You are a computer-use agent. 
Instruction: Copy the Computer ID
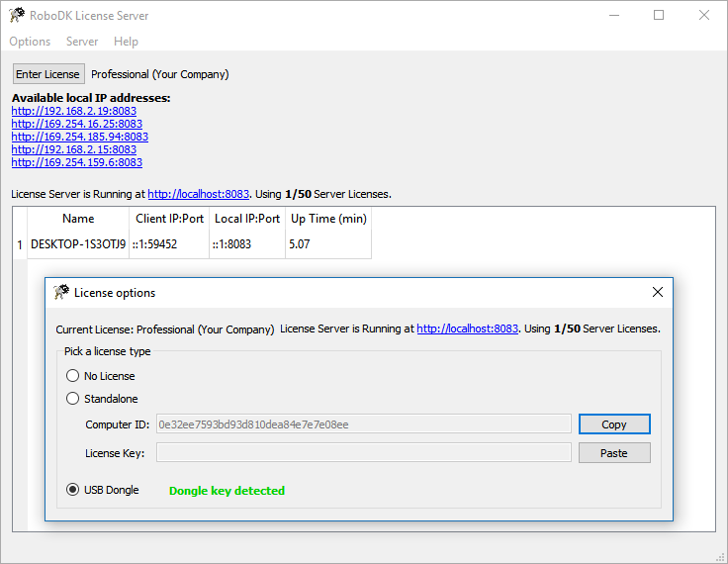pyautogui.click(x=614, y=424)
